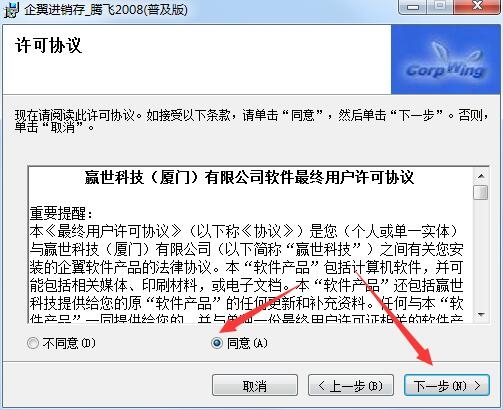Go back with 上一步(B) button

[x=351, y=386]
